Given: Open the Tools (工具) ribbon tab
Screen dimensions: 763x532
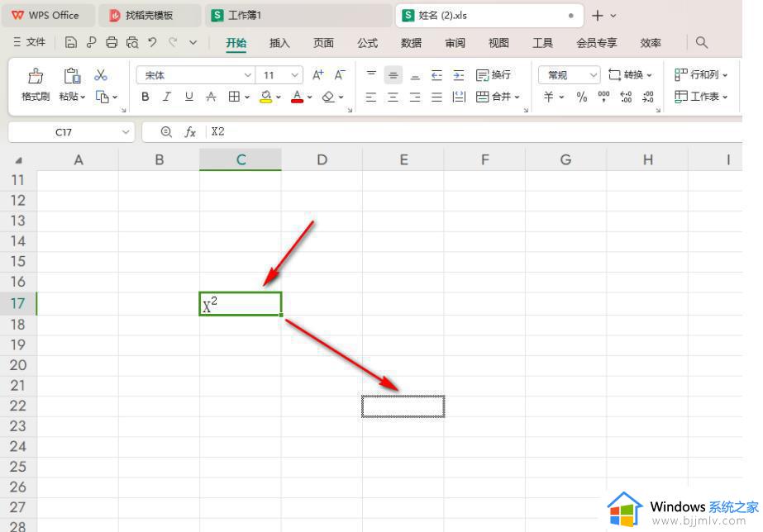Looking at the screenshot, I should 542,43.
